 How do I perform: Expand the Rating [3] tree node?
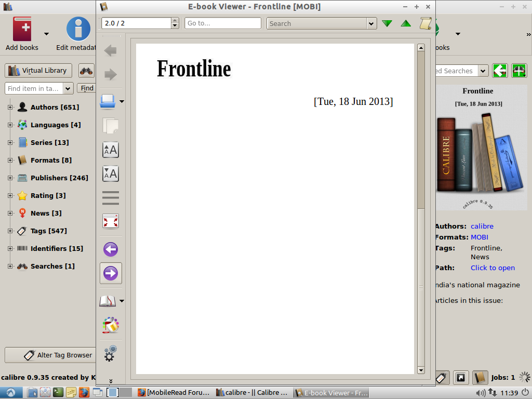[x=10, y=195]
